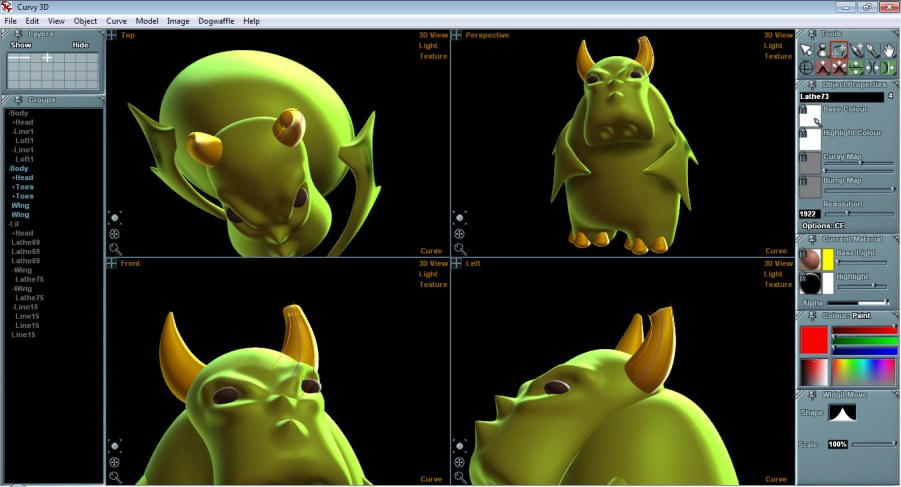The height and width of the screenshot is (487, 901).
Task: Open the Object menu
Action: click(x=85, y=21)
